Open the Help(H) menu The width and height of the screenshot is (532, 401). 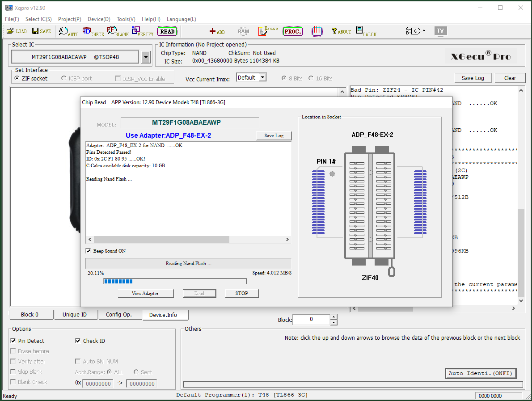(151, 19)
